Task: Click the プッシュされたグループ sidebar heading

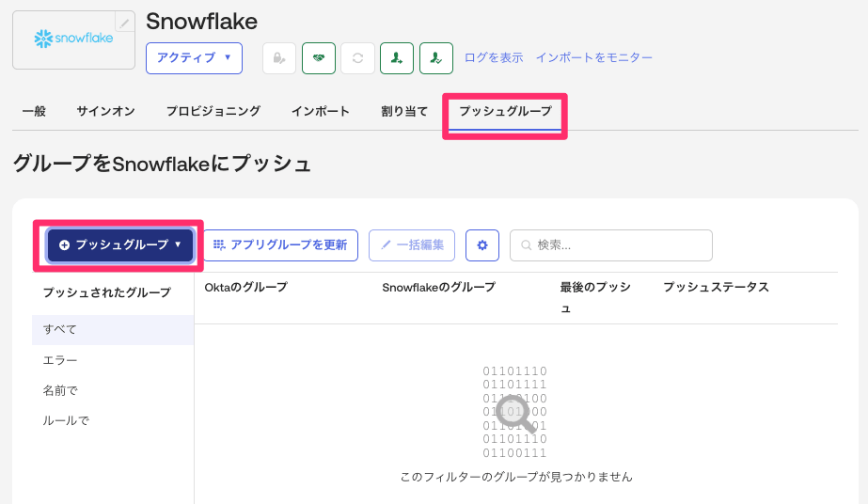Action: tap(107, 292)
